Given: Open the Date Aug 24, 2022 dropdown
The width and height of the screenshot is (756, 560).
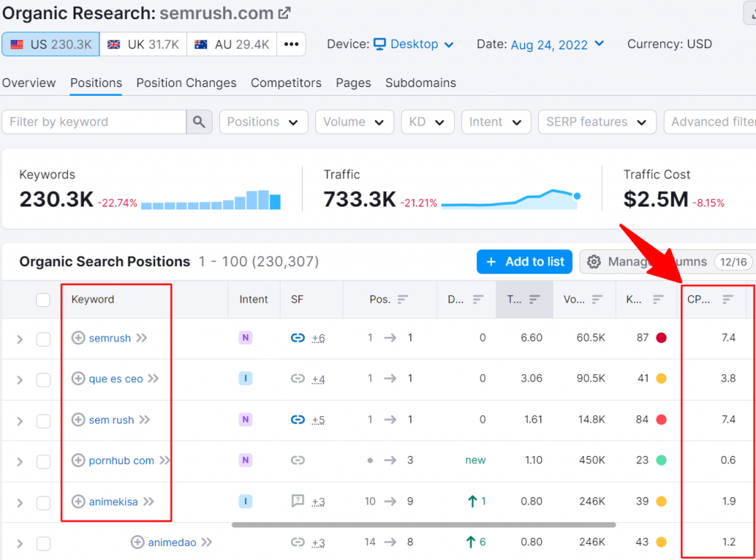Looking at the screenshot, I should 557,44.
